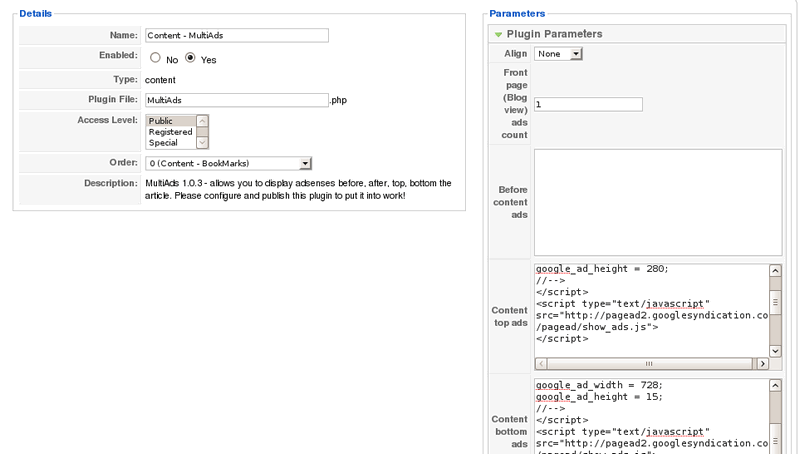
Task: Select Public in Access Level list
Action: [170, 121]
